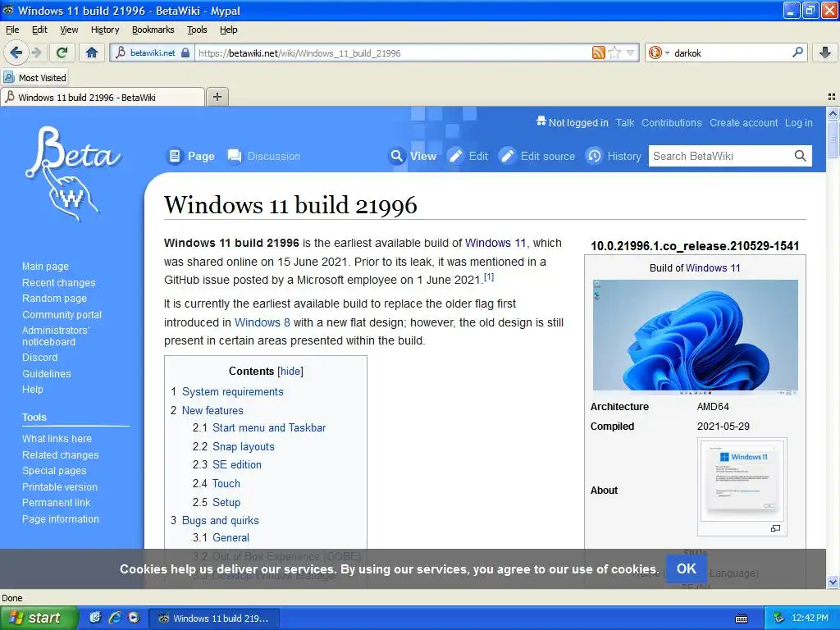Open Random page in sidebar
The width and height of the screenshot is (840, 630).
pos(54,299)
